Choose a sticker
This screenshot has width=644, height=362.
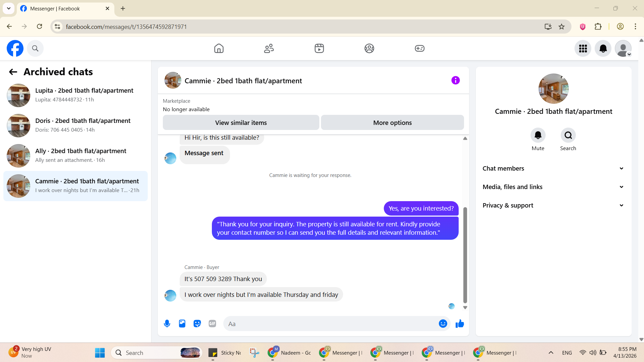197,324
